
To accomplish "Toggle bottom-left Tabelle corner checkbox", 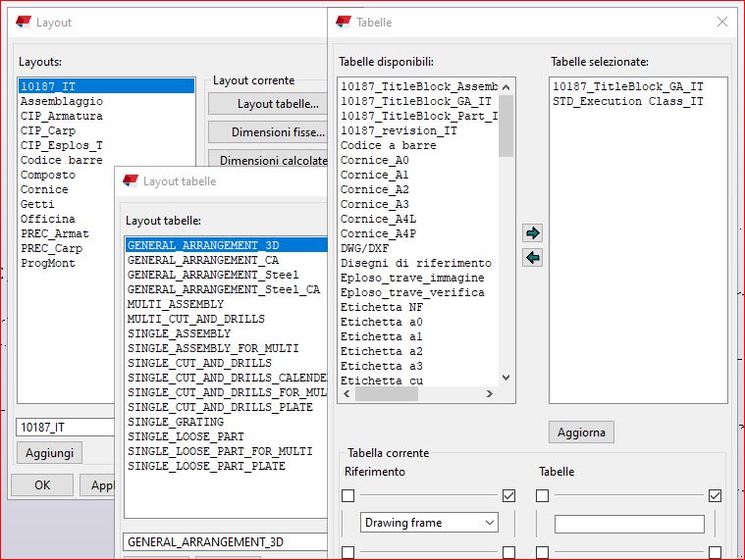I will (x=542, y=552).
